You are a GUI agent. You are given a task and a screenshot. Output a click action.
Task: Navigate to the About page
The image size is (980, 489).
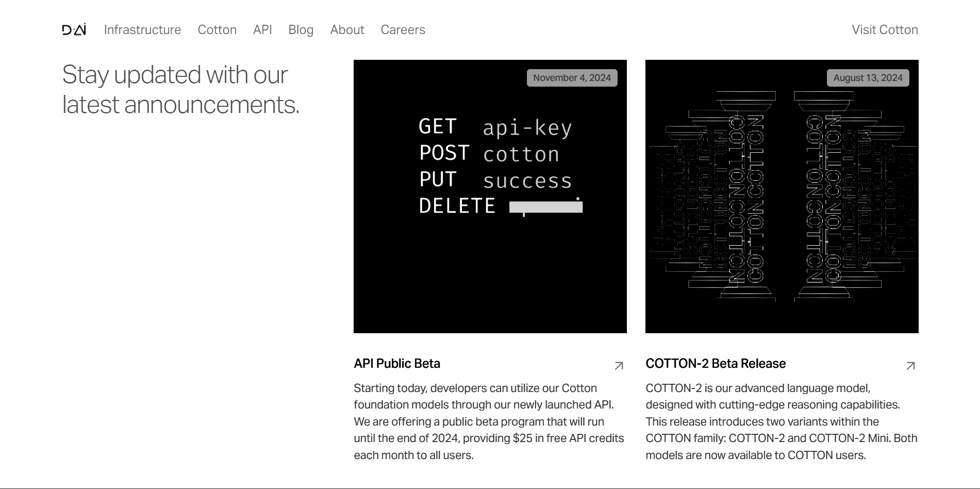point(347,30)
